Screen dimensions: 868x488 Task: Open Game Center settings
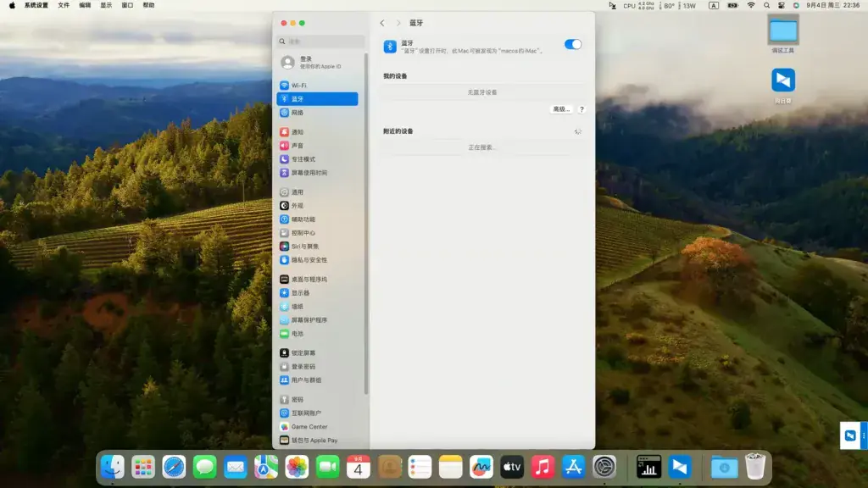point(317,427)
